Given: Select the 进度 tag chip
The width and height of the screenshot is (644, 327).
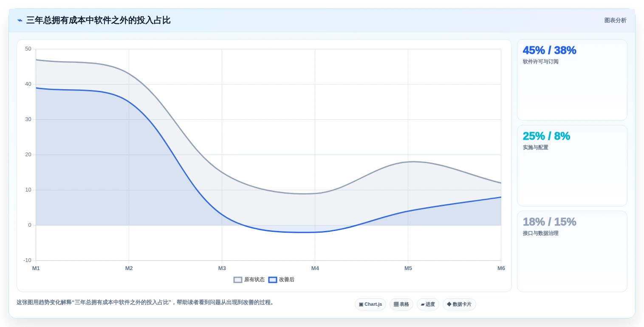Looking at the screenshot, I should pos(428,304).
